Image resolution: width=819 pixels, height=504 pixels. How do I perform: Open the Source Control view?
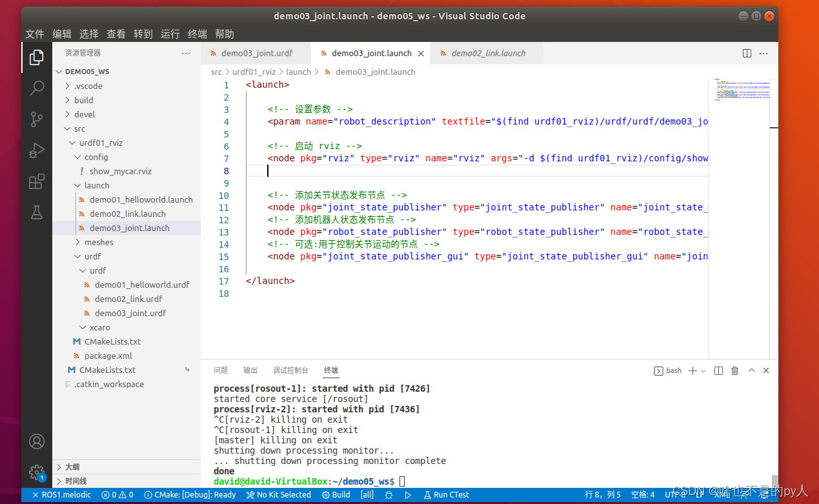(37, 119)
